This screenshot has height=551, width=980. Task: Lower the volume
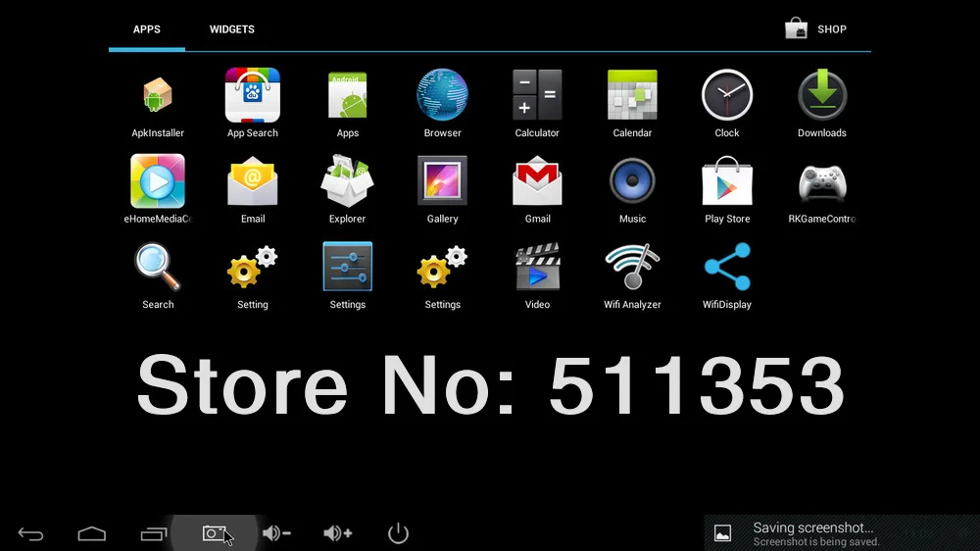[276, 533]
